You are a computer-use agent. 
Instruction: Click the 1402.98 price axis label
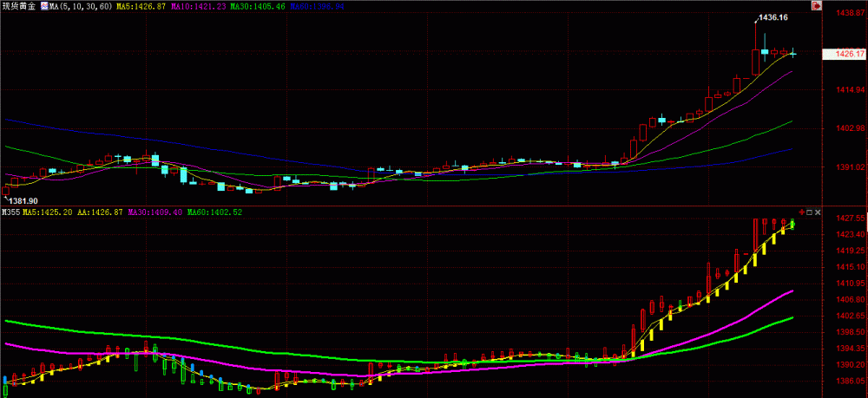[851, 128]
